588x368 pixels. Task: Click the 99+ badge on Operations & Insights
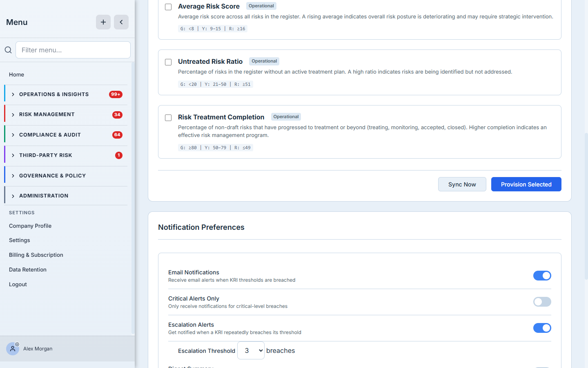point(116,94)
